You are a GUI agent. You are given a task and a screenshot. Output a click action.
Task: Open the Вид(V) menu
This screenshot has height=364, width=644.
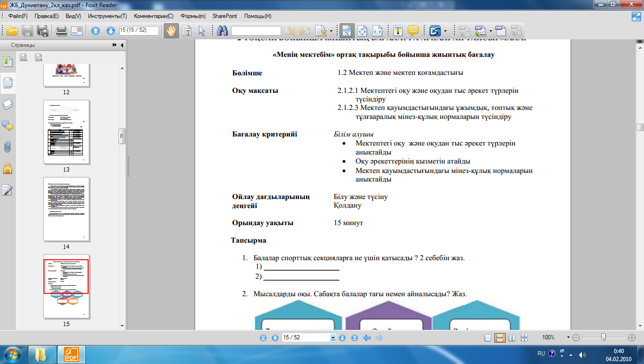(x=73, y=16)
